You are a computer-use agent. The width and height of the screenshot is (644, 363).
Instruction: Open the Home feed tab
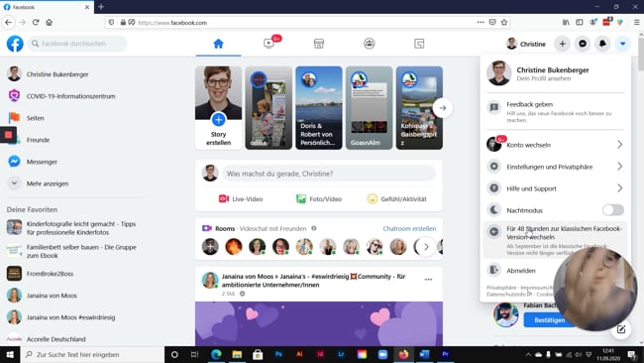219,44
